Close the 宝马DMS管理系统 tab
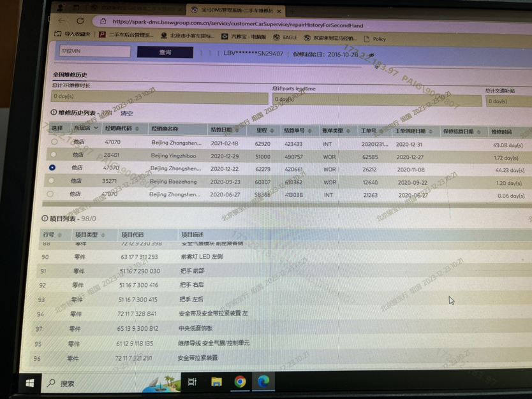 279,11
